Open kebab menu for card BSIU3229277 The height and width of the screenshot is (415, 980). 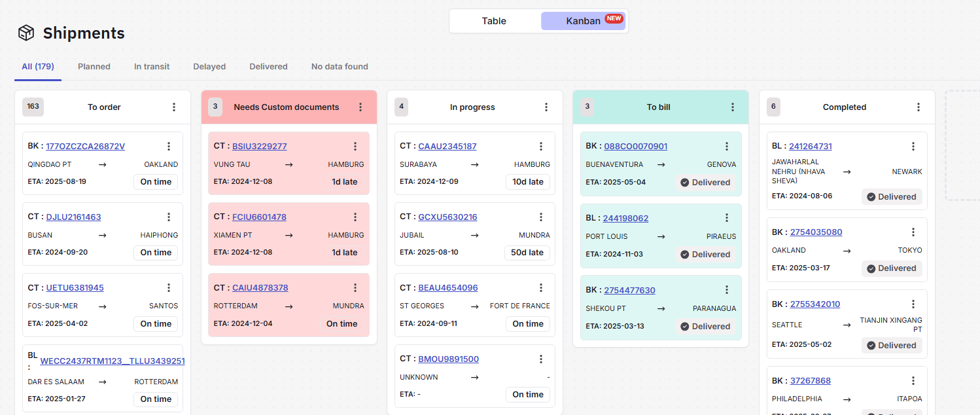(355, 147)
